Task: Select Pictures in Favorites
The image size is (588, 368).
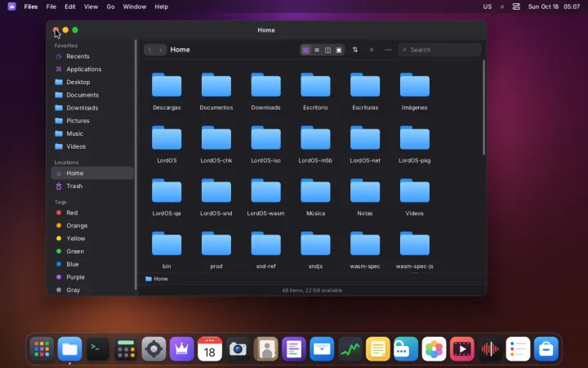Action: click(91, 120)
